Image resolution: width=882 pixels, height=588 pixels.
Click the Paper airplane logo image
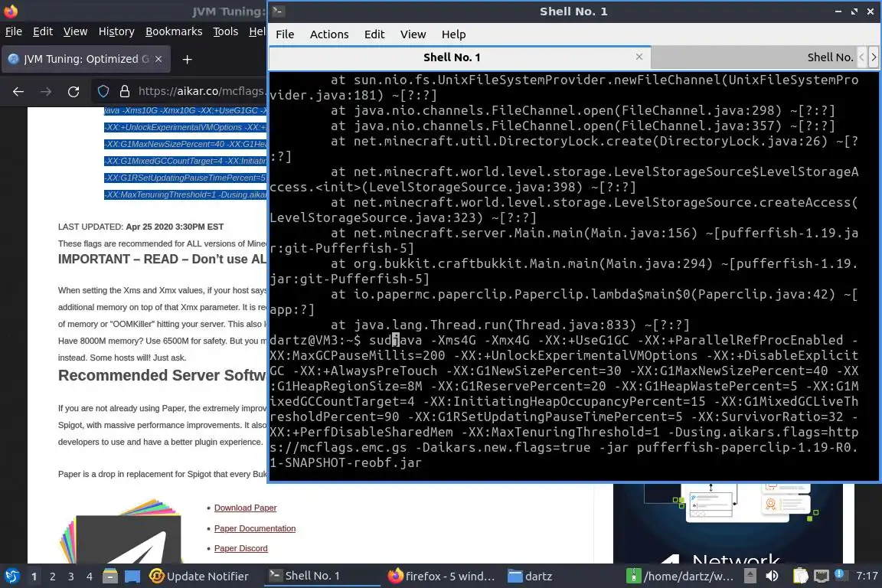(x=121, y=531)
